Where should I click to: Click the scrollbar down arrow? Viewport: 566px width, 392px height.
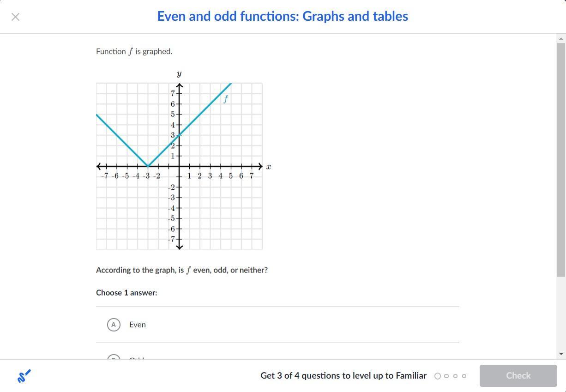pos(561,354)
